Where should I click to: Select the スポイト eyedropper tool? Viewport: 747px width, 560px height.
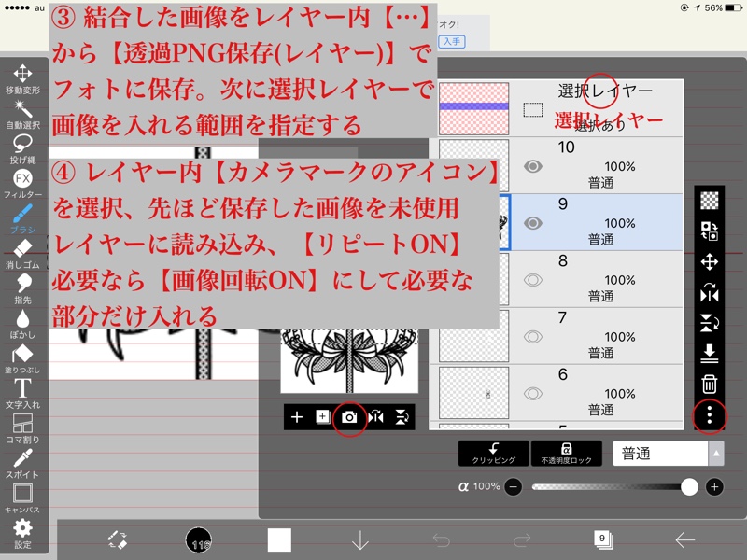22,464
